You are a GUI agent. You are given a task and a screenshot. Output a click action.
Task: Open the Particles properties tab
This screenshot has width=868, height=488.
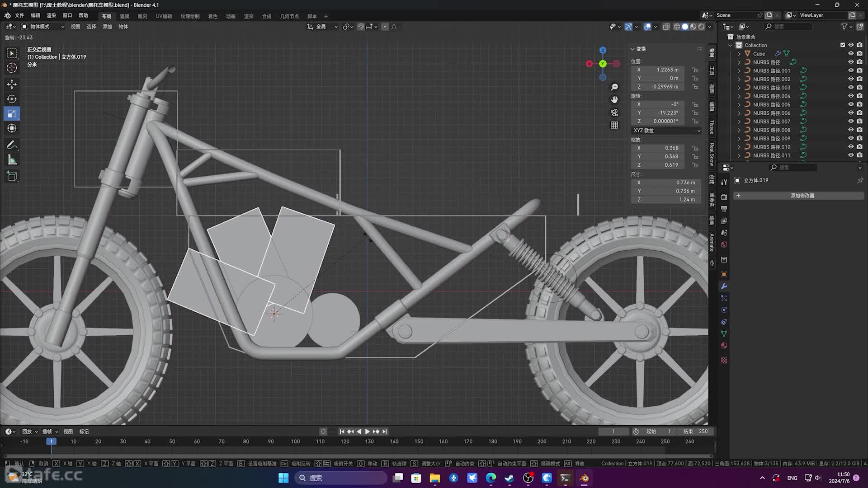724,298
